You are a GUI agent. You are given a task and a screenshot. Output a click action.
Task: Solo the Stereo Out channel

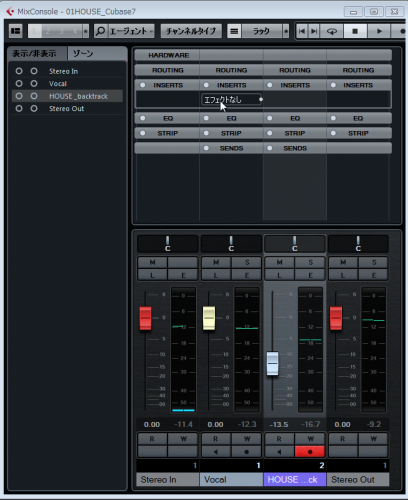point(374,262)
